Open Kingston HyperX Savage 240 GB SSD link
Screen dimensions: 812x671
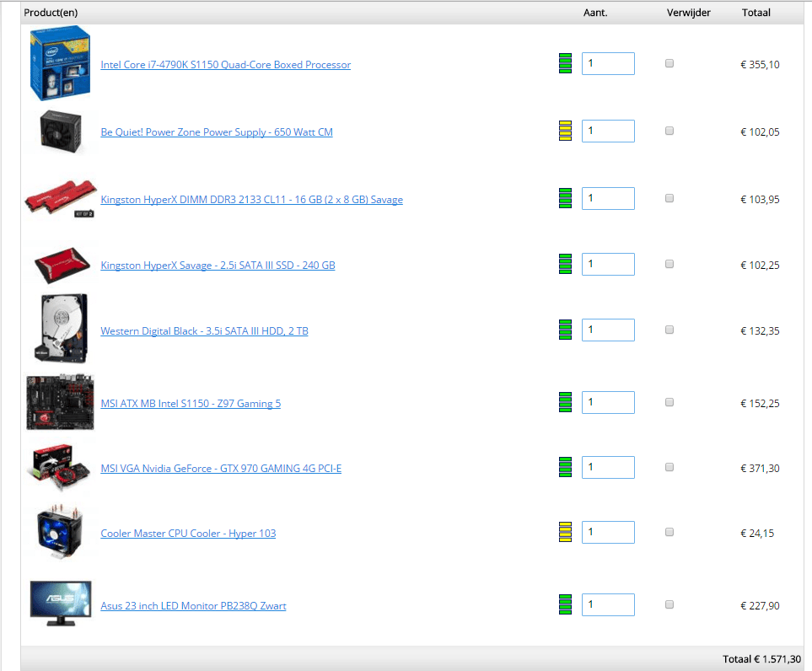point(218,265)
